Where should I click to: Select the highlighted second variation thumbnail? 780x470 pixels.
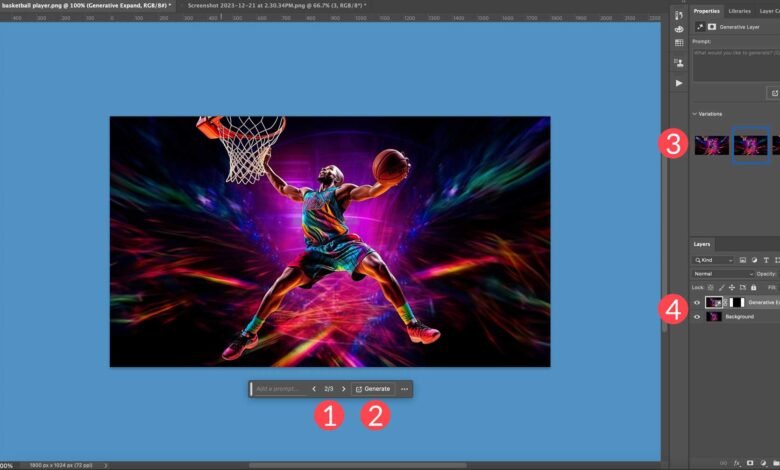coord(751,145)
